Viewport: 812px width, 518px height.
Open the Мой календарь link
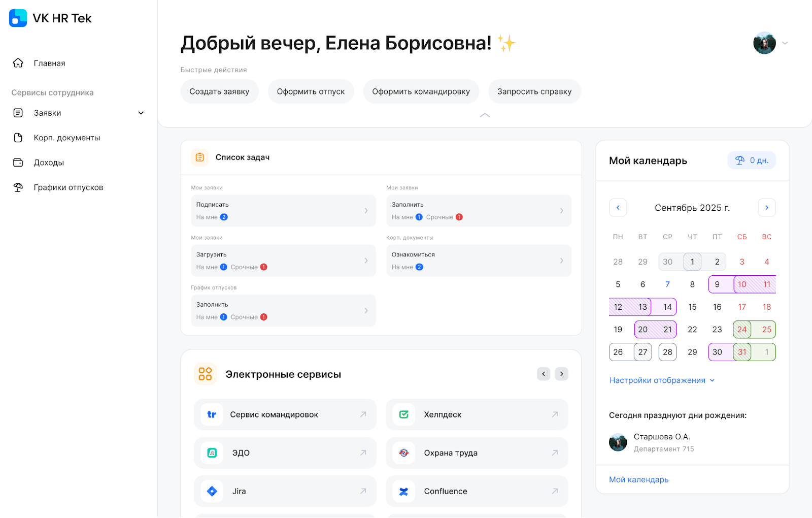pyautogui.click(x=638, y=479)
